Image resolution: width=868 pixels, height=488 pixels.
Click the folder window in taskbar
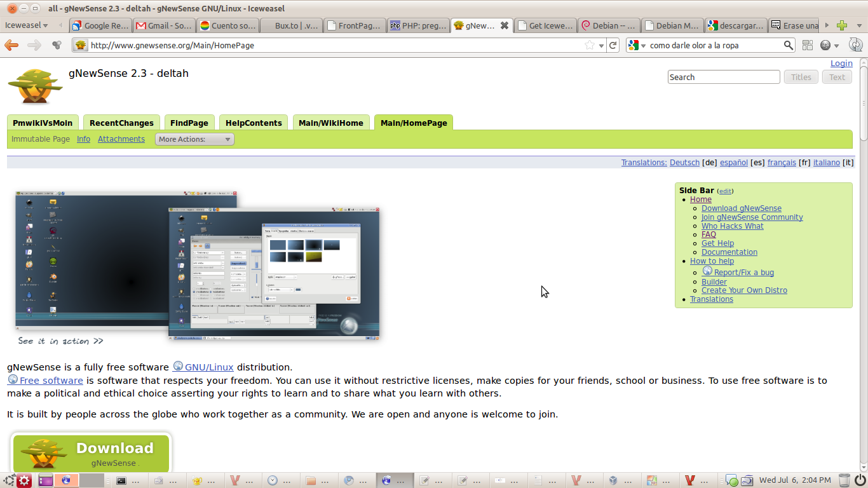pos(317,480)
